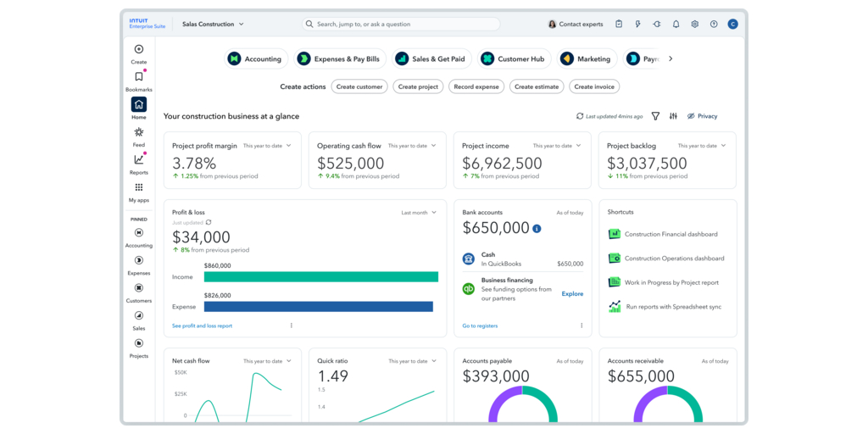Click the Create invoice button
868x434 pixels.
point(594,86)
